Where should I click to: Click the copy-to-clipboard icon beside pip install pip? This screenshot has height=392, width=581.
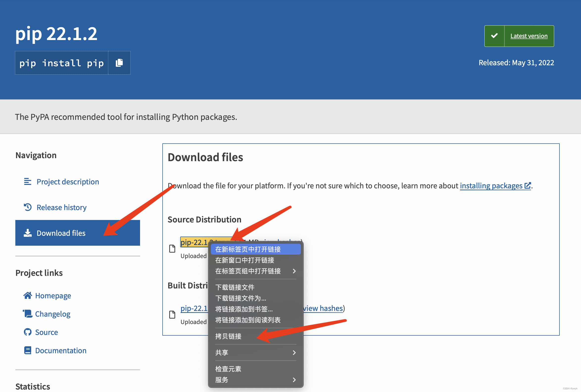tap(119, 63)
